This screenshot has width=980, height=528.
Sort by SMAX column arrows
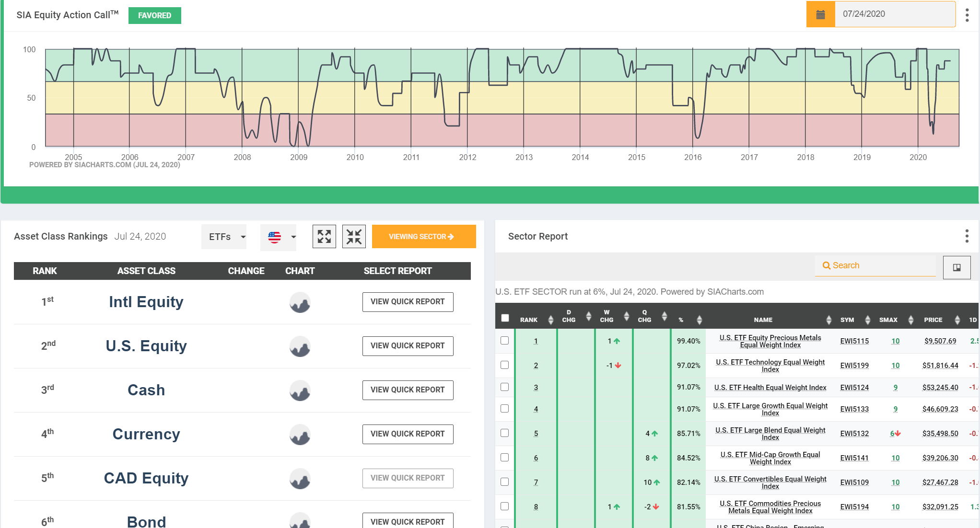(910, 320)
